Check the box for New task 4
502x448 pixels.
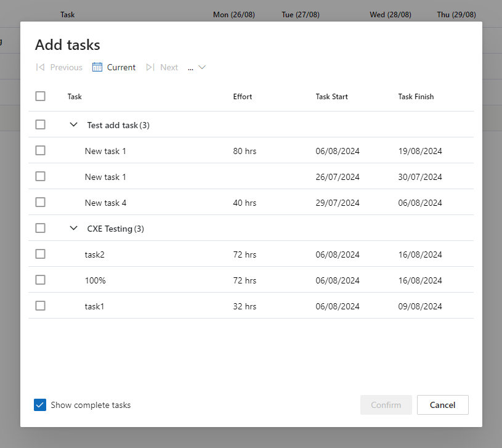click(41, 202)
